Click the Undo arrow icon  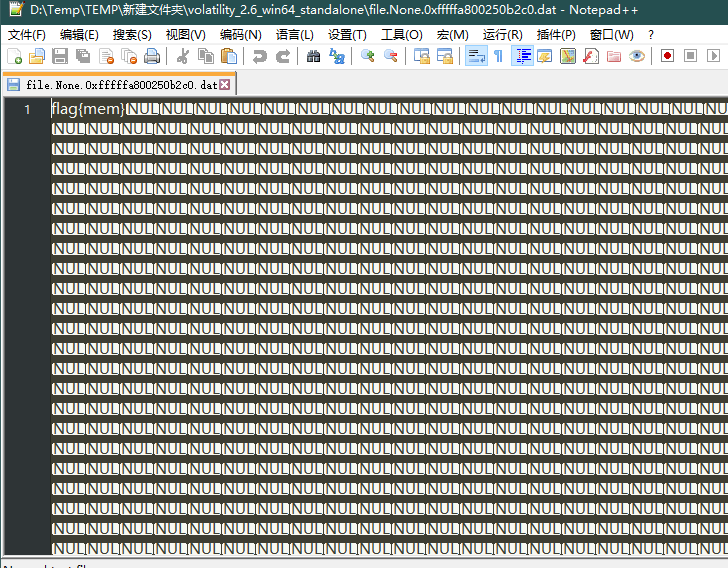pos(259,56)
